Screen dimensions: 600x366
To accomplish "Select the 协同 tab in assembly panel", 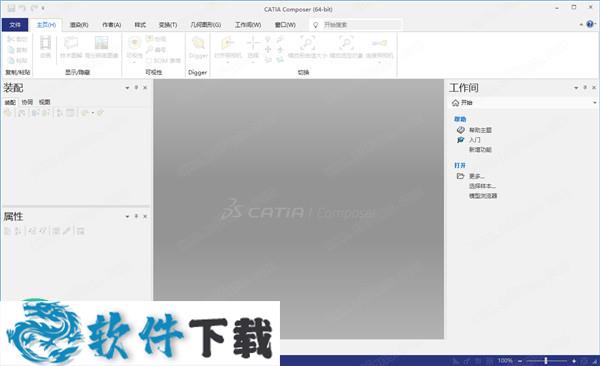I will coord(27,102).
